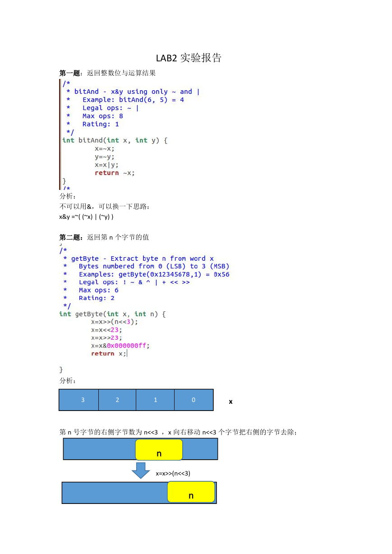Click the upper blue bar behind n
Viewport: 392px width, 554px height.
pyautogui.click(x=140, y=449)
